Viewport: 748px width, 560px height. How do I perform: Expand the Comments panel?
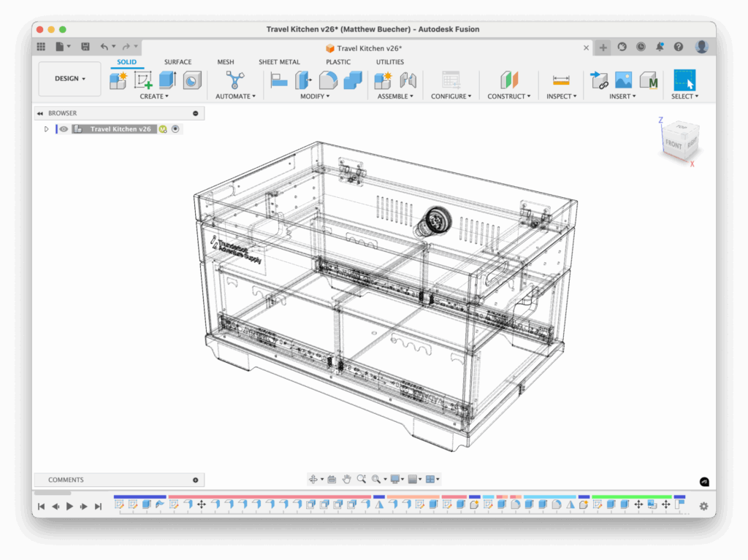coord(195,480)
